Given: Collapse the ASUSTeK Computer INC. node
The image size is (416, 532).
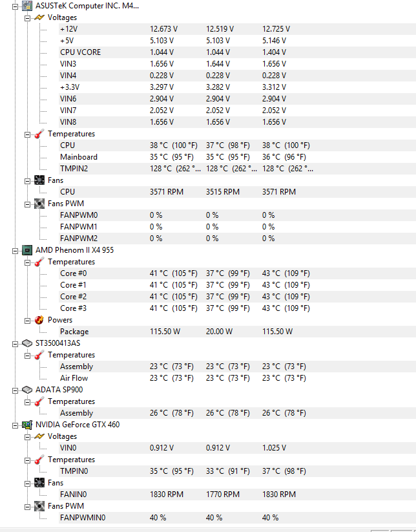Looking at the screenshot, I should [15, 6].
